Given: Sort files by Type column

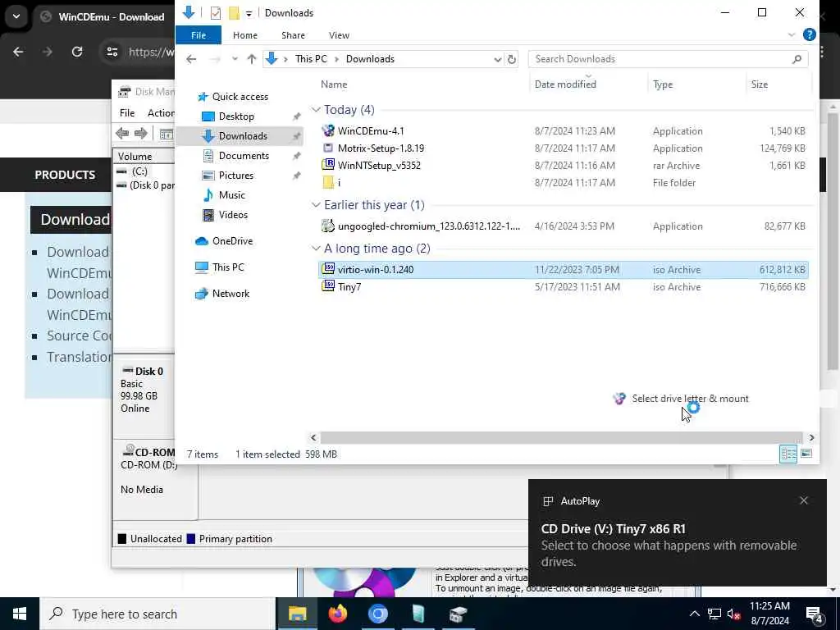Looking at the screenshot, I should pos(663,84).
